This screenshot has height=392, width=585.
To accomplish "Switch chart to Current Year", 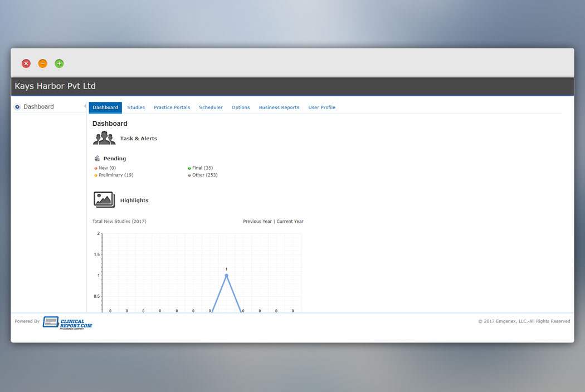I will point(290,221).
